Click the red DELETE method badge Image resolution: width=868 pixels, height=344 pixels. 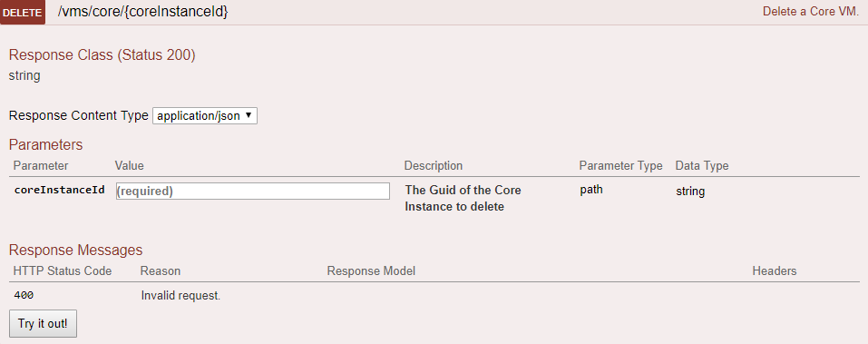23,13
